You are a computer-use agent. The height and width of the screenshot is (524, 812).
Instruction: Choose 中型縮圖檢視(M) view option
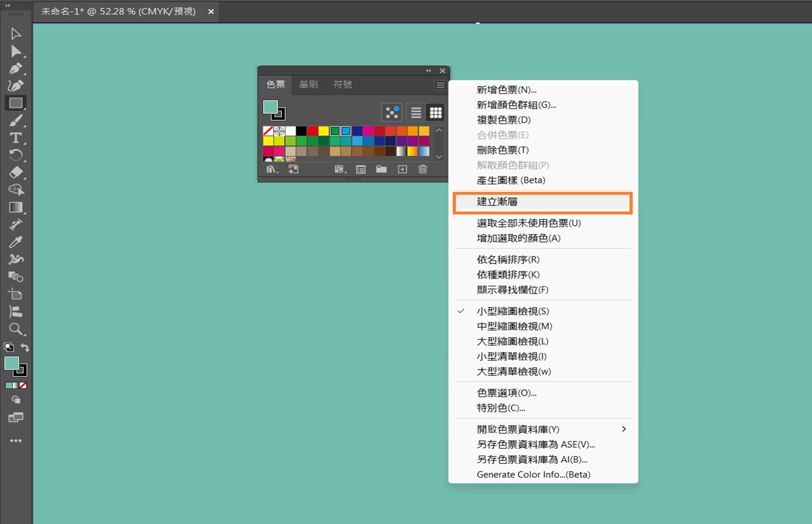[514, 326]
